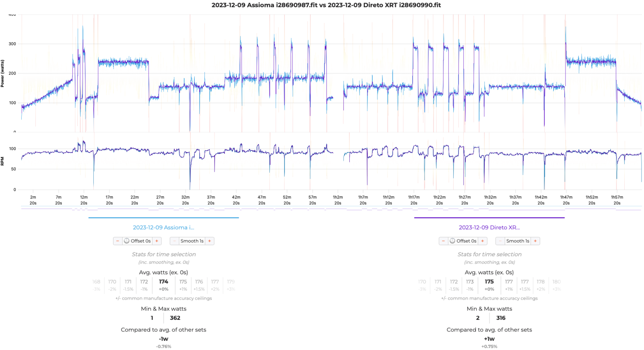Open the 2023-12-09 Direto XR dataset title

click(x=489, y=228)
